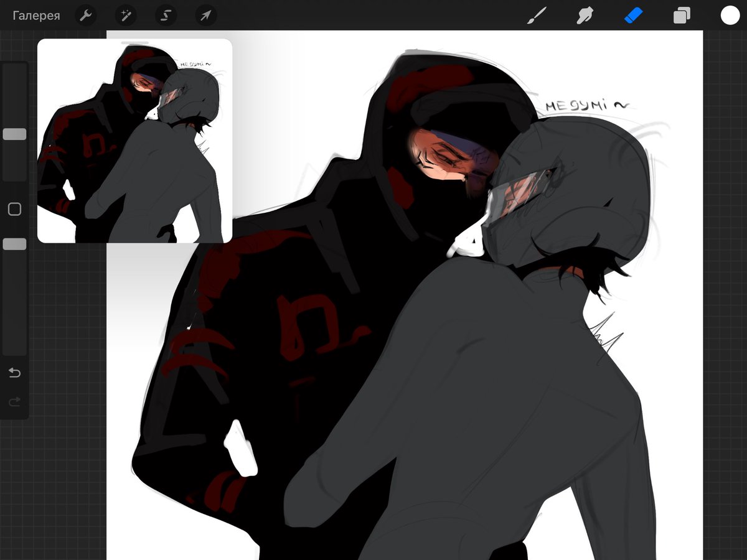Set the brush size slider
The height and width of the screenshot is (560, 747).
[14, 134]
